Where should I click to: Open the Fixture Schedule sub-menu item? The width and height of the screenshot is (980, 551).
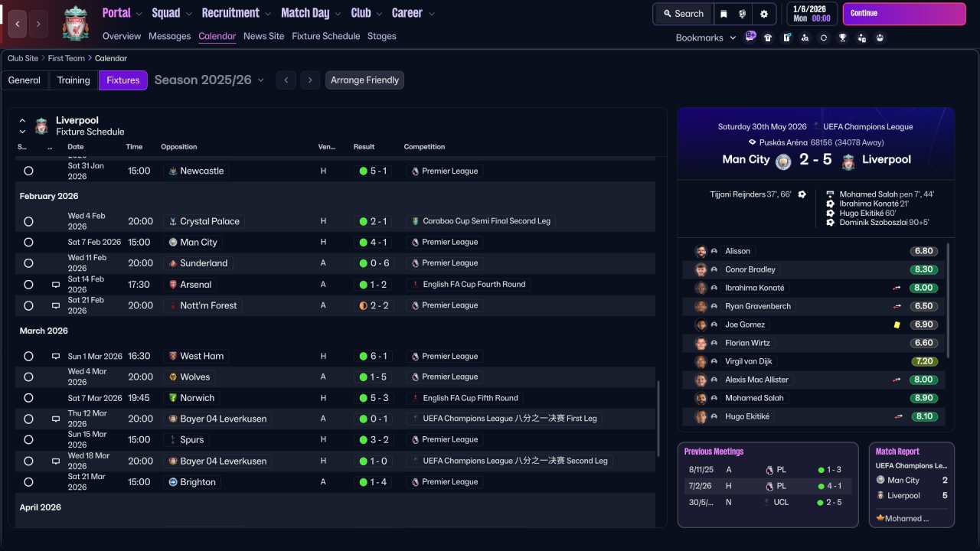point(325,36)
